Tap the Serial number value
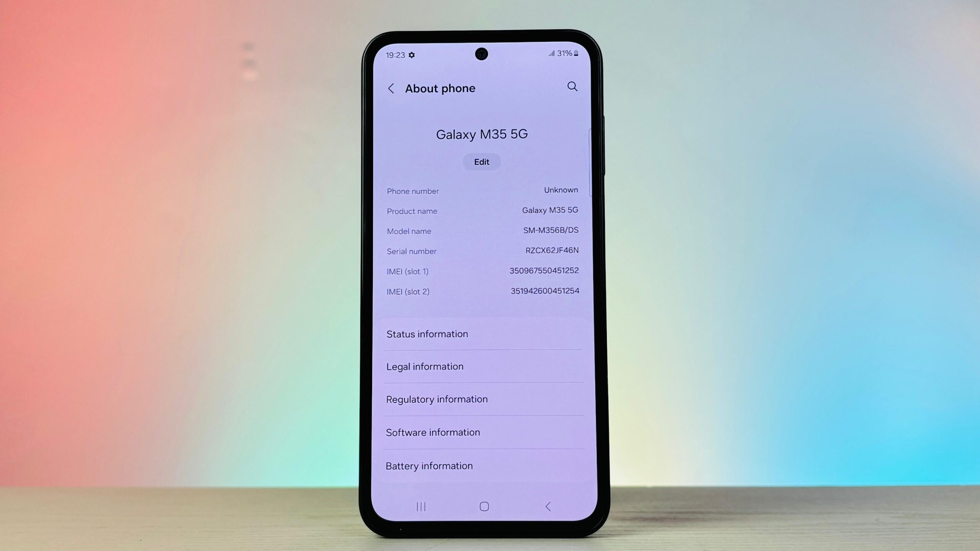 pos(551,250)
